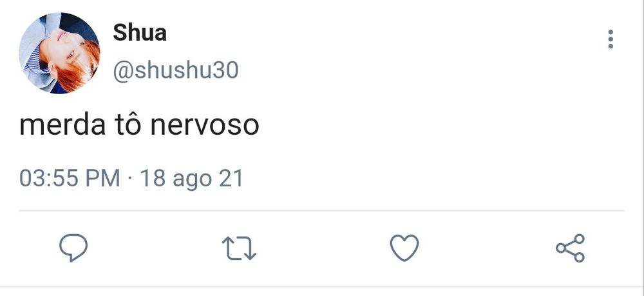Screen dimensions: 644x296
Task: Click the date 18 ago 21
Action: click(x=192, y=179)
